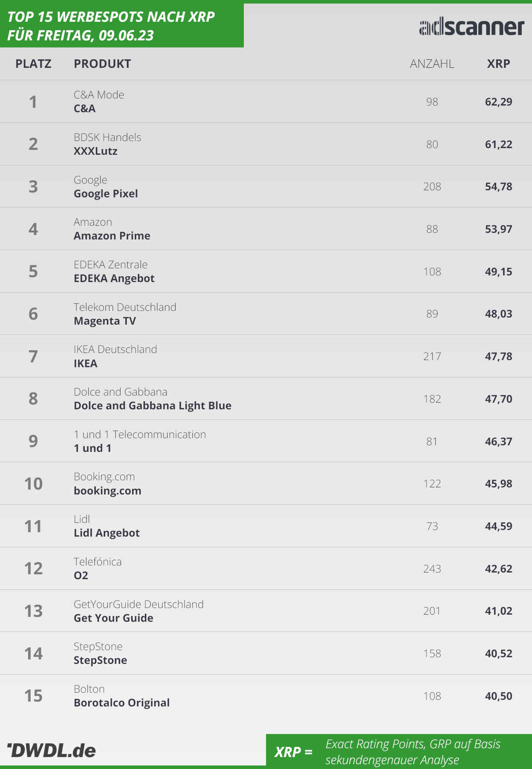
Task: Click the ANZAHL column header
Action: coord(432,64)
